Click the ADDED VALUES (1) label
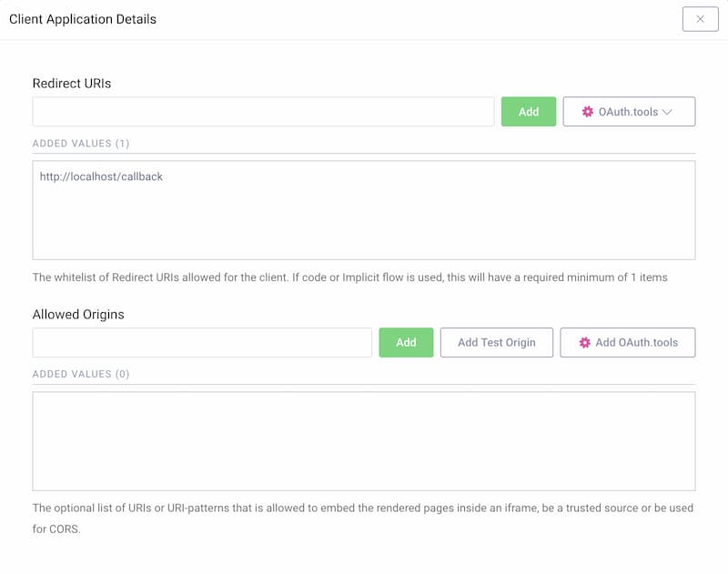The image size is (728, 574). tap(81, 144)
